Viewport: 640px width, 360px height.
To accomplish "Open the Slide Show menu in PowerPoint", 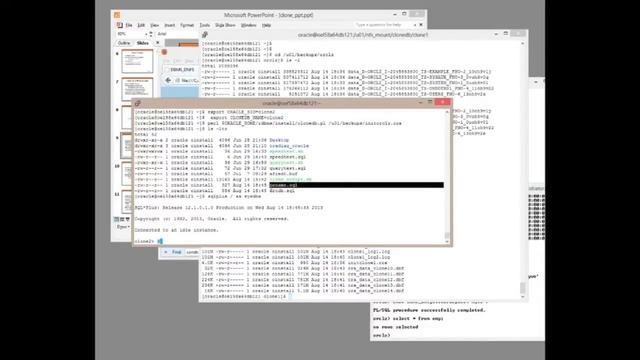I will tap(225, 25).
